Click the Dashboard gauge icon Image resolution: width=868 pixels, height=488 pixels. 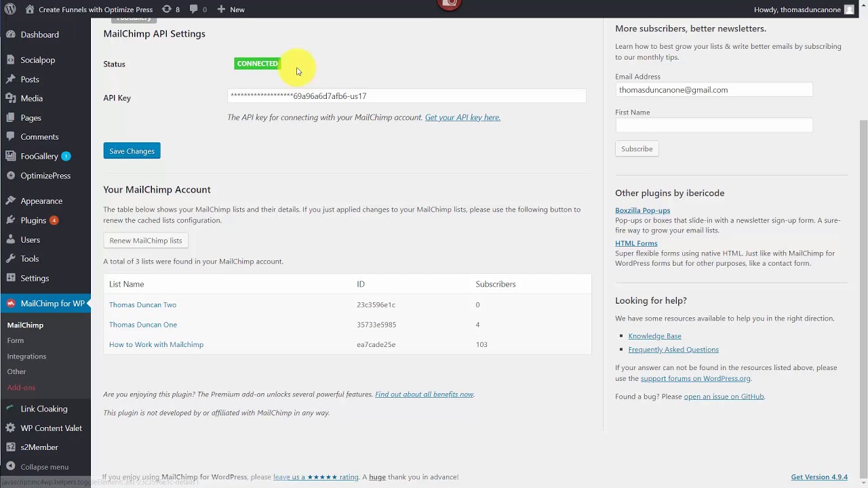tap(10, 35)
